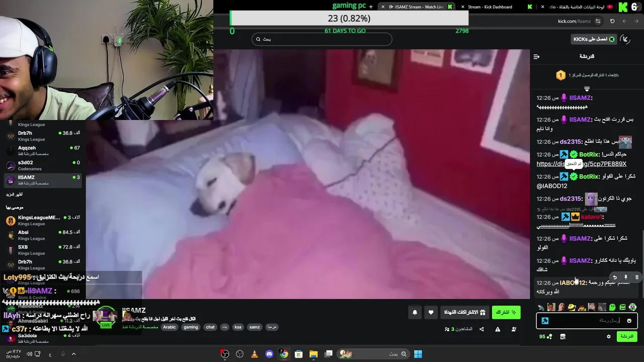Click the green اشتراك subscribe button
This screenshot has width=644, height=362.
[x=506, y=312]
